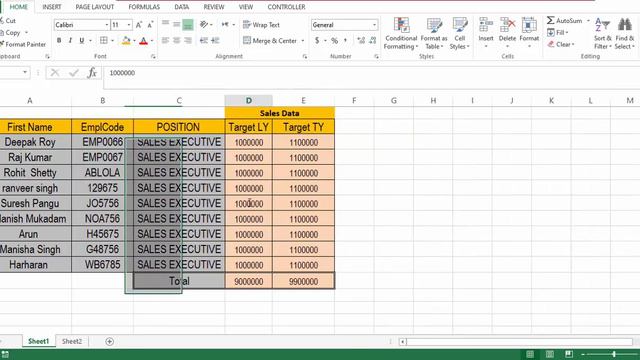The width and height of the screenshot is (640, 360).
Task: Open the FORMULAS tab
Action: (144, 7)
